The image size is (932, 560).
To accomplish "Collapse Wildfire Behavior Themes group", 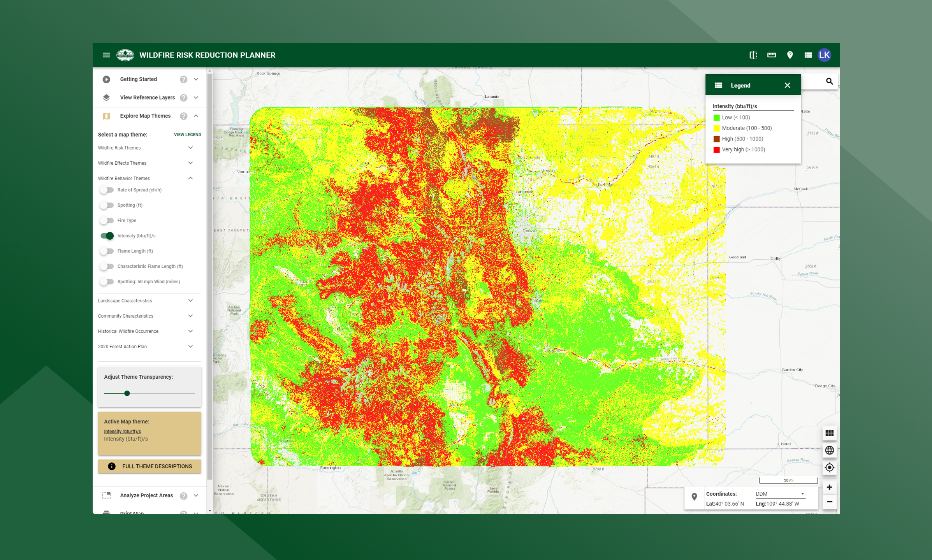I will click(190, 178).
